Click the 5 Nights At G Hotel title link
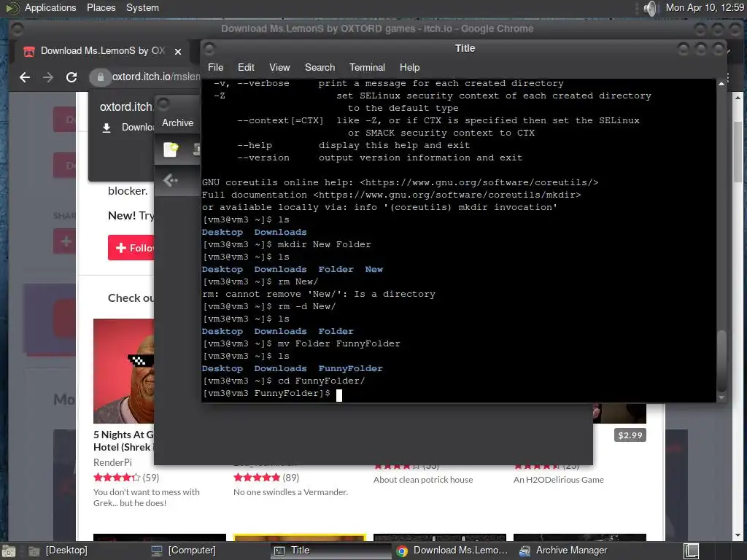The width and height of the screenshot is (747, 560). (x=124, y=441)
